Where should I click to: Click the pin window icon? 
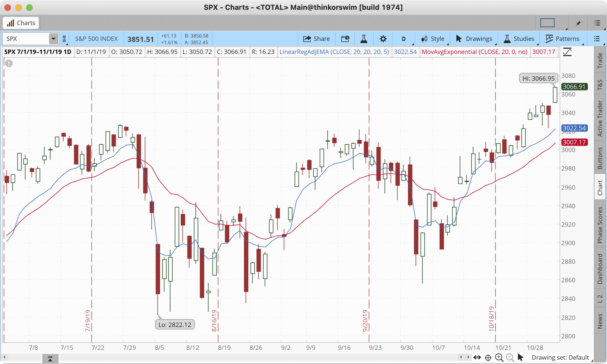click(x=578, y=23)
